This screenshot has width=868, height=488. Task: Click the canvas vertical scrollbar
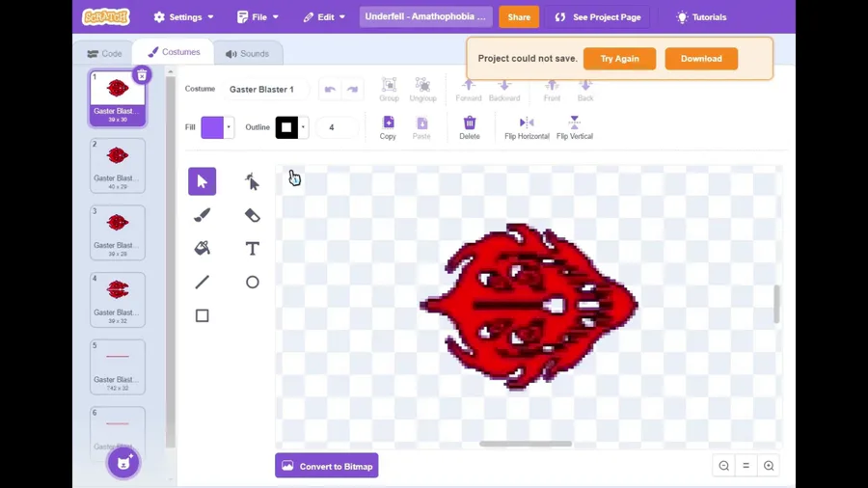coord(776,304)
